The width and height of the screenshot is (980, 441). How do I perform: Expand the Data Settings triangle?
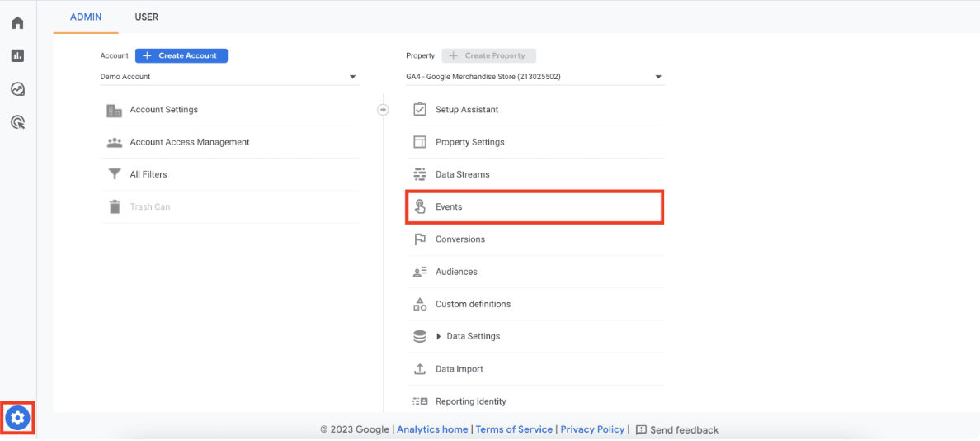pyautogui.click(x=439, y=337)
